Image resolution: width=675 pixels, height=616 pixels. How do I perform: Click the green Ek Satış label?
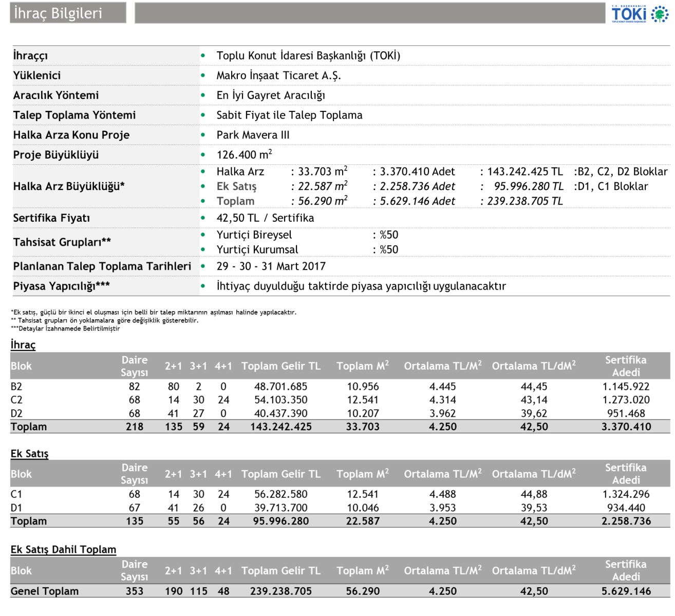236,186
